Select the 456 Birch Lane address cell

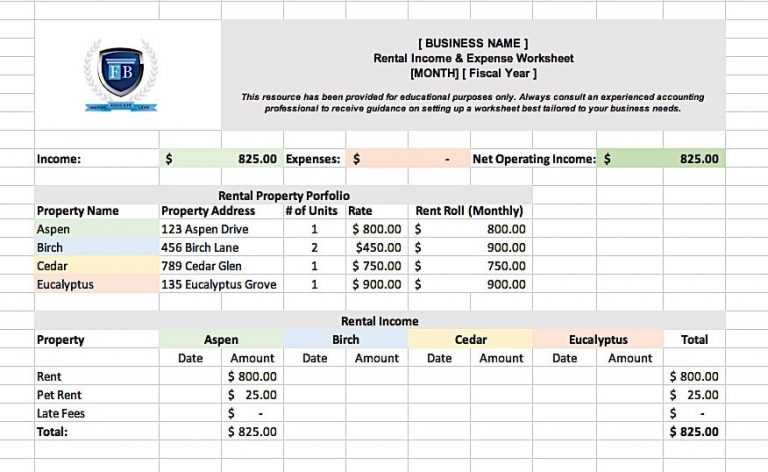coord(221,247)
